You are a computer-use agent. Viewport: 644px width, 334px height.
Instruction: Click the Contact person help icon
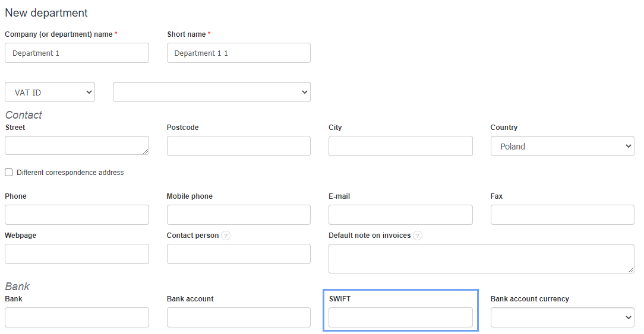[x=226, y=236]
